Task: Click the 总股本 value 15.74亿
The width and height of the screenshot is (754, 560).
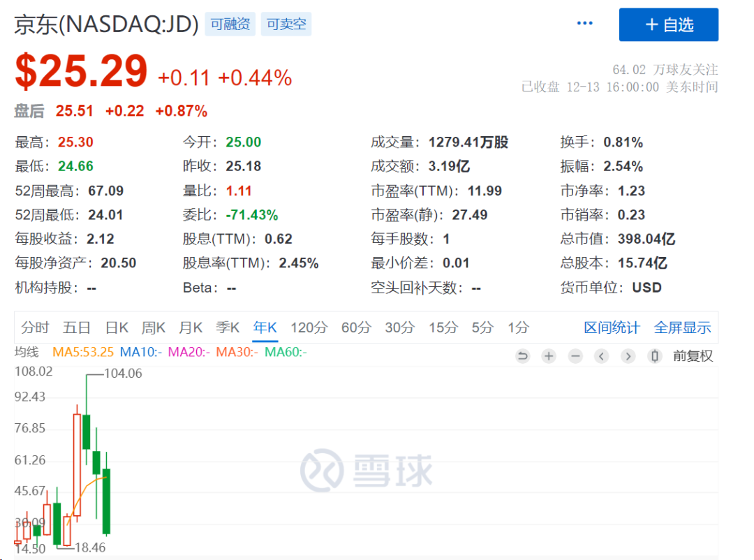Action: [642, 263]
